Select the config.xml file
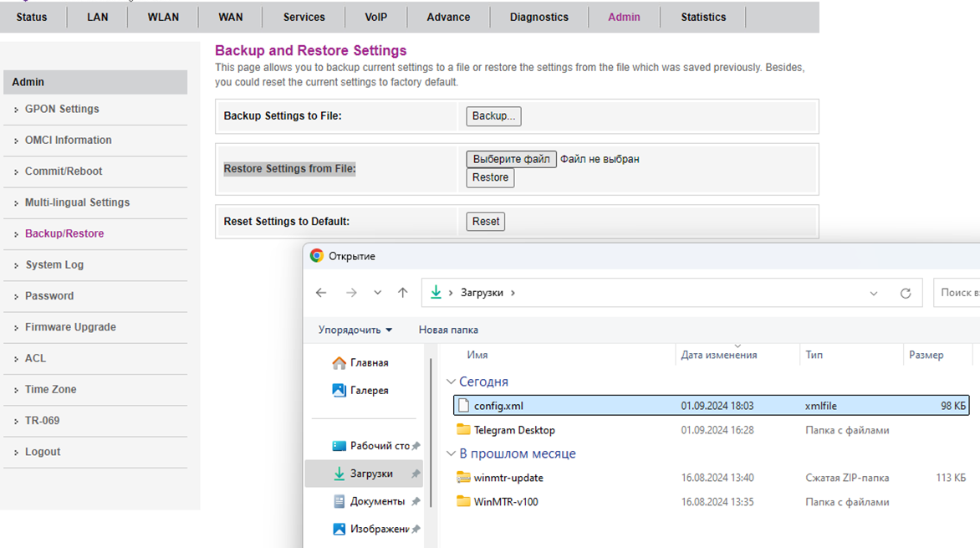980x548 pixels. tap(498, 406)
